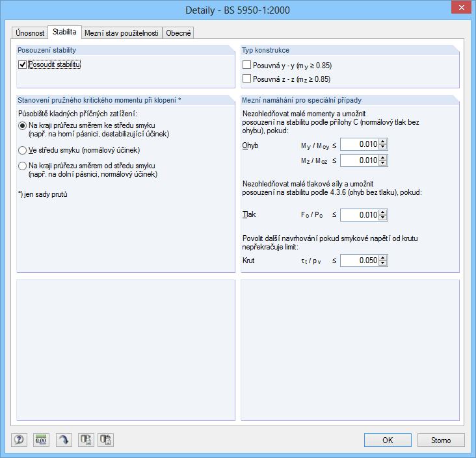
Task: Click the load default settings icon
Action: (105, 440)
